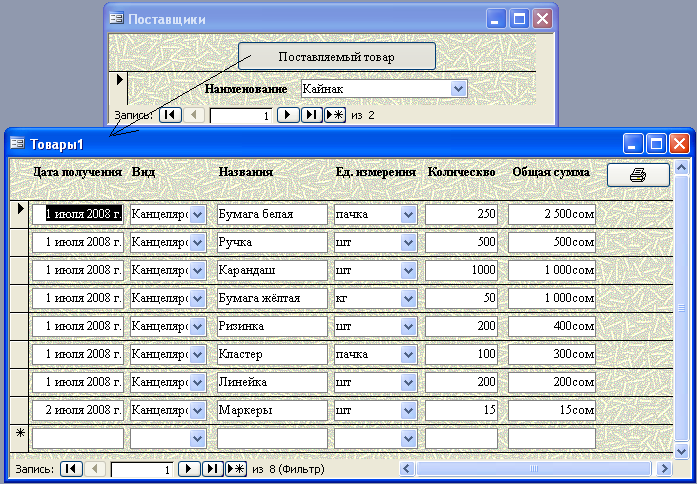Go to first record in Товары1 navigator
Screen dimensions: 697x484
pos(71,469)
